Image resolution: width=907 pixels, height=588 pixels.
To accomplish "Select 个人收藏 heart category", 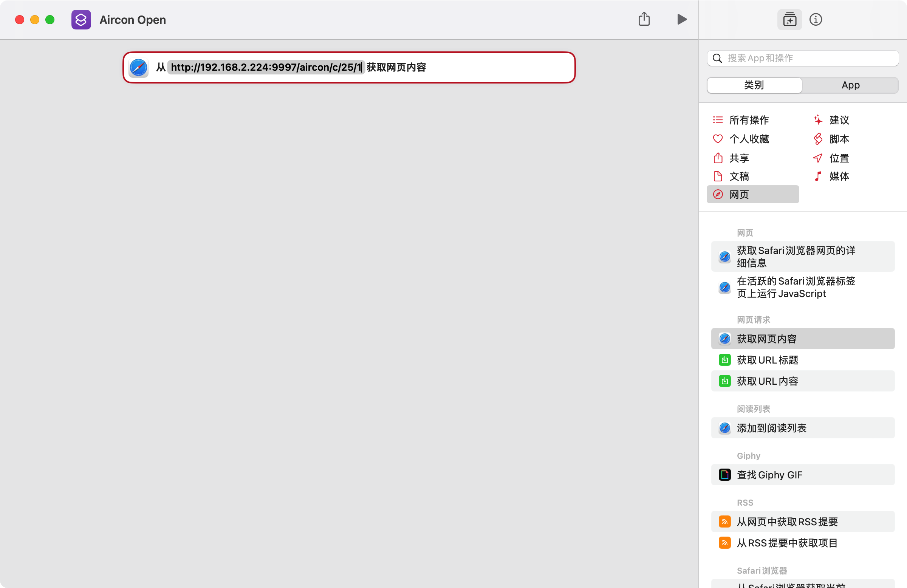I will [x=749, y=139].
